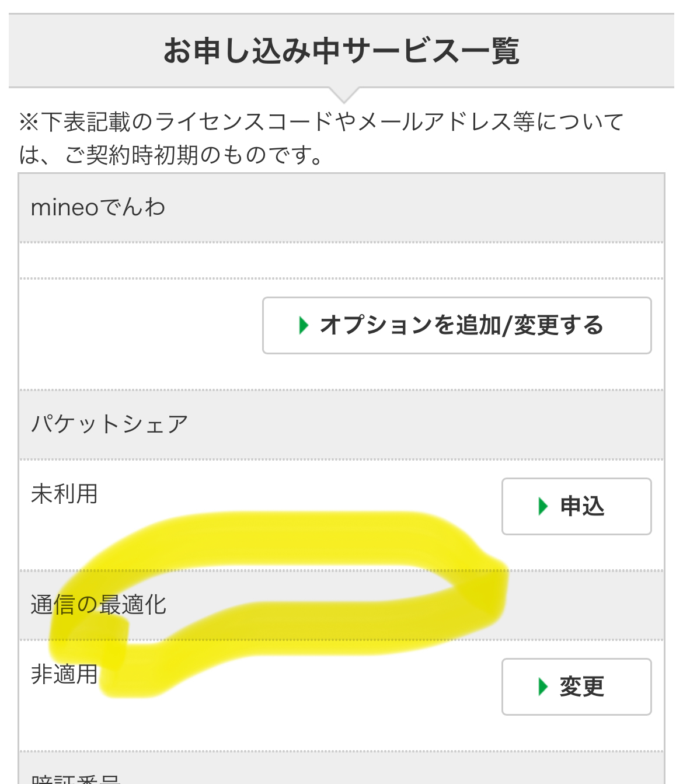Click the パケットシェア section header
This screenshot has width=683, height=784.
pos(110,424)
